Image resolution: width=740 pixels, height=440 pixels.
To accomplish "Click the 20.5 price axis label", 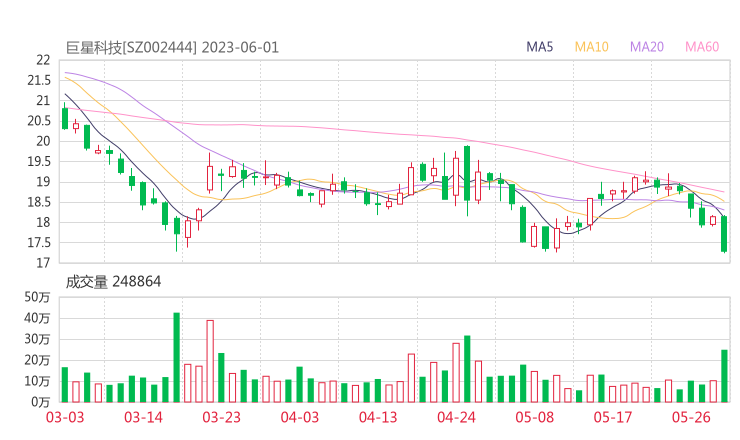I will click(x=39, y=121).
